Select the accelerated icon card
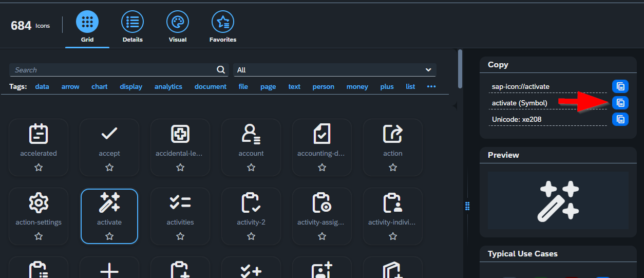The width and height of the screenshot is (644, 278). 39,147
